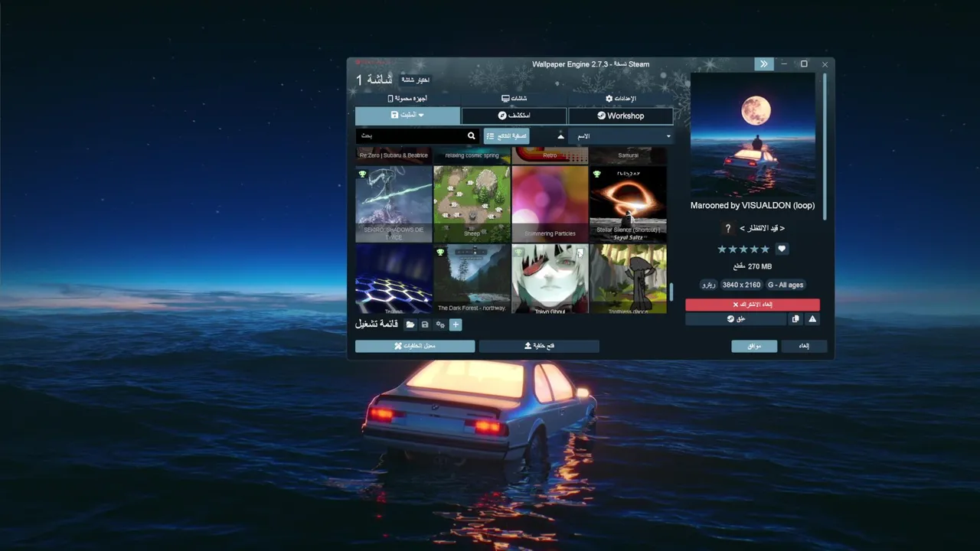Save playlist with floppy disk icon
Image resolution: width=980 pixels, height=551 pixels.
coord(425,324)
